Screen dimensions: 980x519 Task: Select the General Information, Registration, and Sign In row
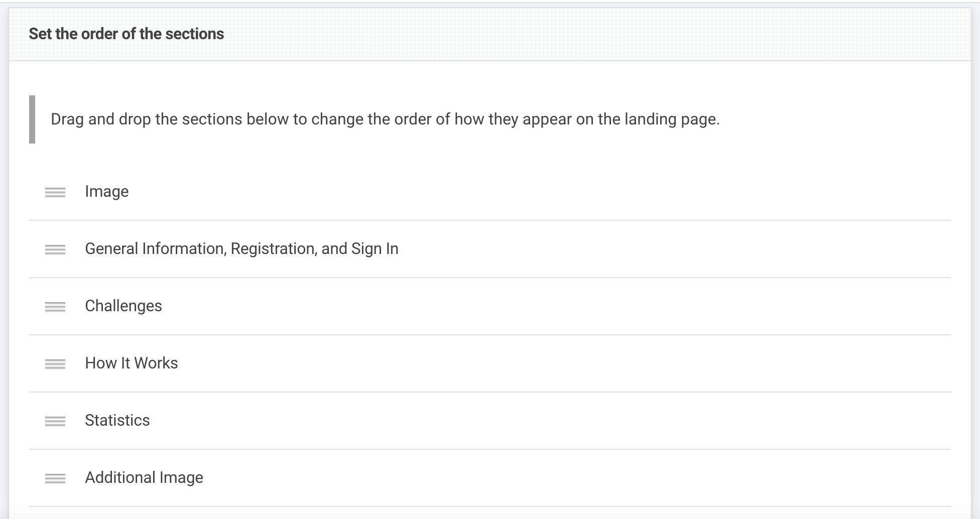click(242, 248)
